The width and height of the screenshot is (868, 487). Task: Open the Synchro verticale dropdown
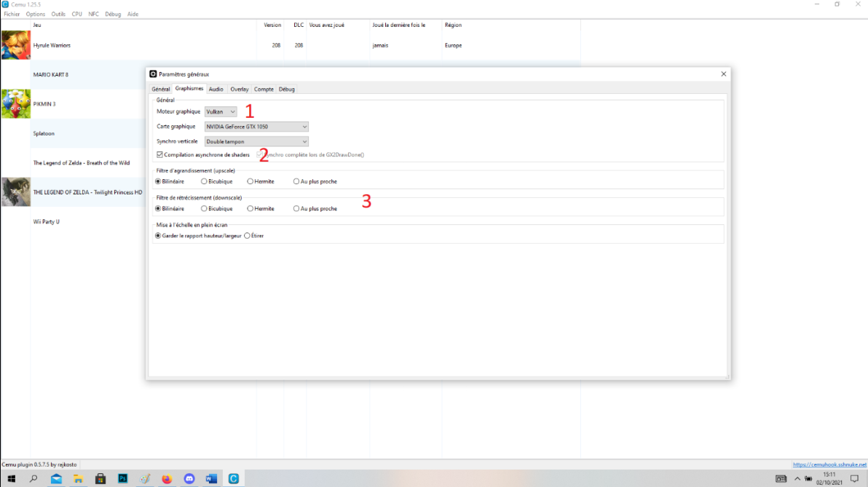click(x=256, y=142)
